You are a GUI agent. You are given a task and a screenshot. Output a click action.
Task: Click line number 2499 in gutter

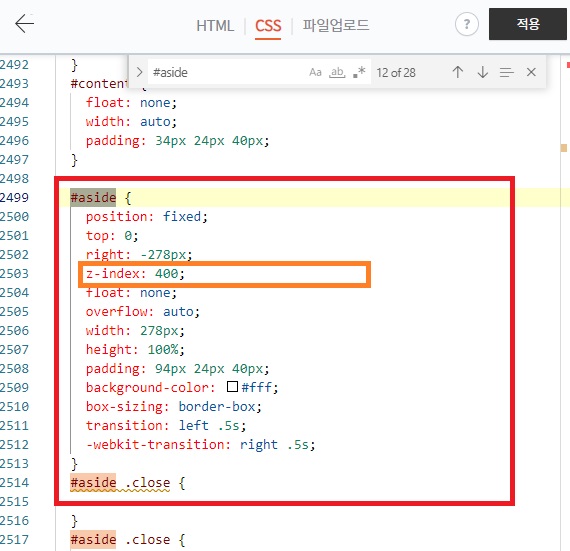click(x=14, y=197)
